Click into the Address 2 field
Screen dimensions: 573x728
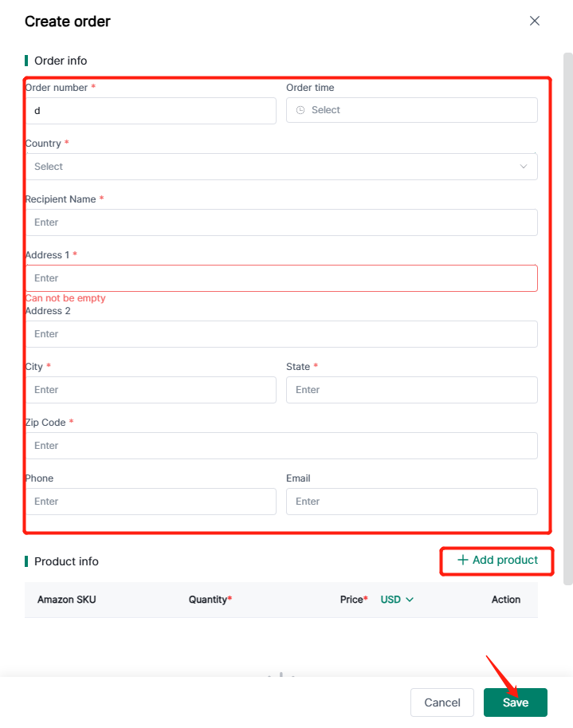(x=281, y=334)
